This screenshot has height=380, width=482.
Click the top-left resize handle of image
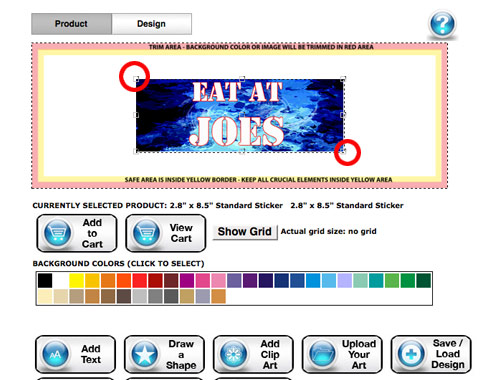pyautogui.click(x=136, y=79)
